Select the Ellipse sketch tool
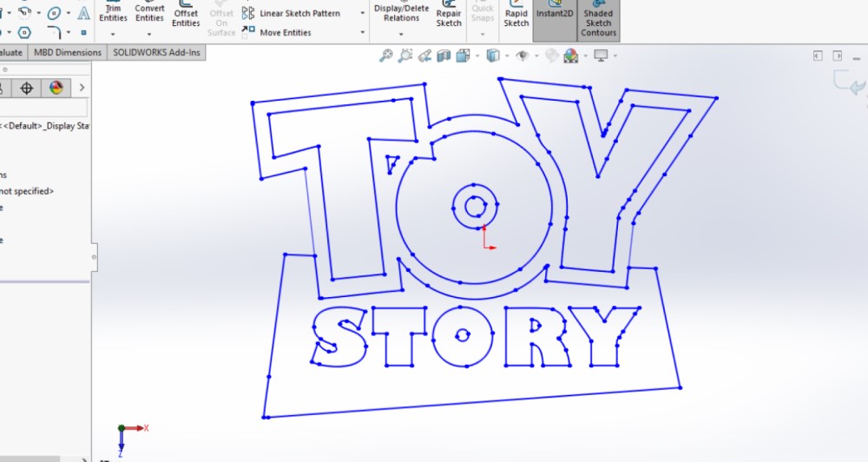Viewport: 868px width, 462px height. (x=54, y=13)
